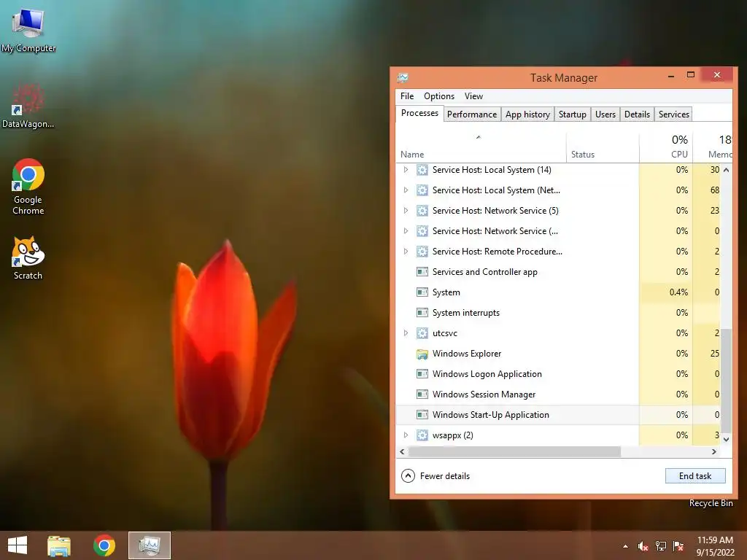Select the Processes tab
The image size is (747, 560).
click(x=419, y=113)
